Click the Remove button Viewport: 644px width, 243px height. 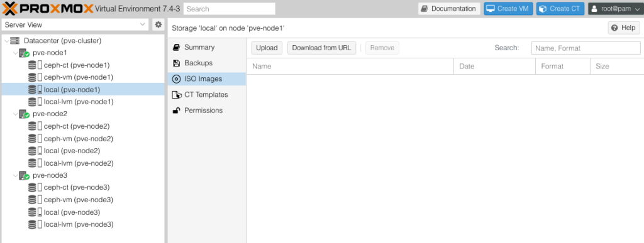(382, 48)
